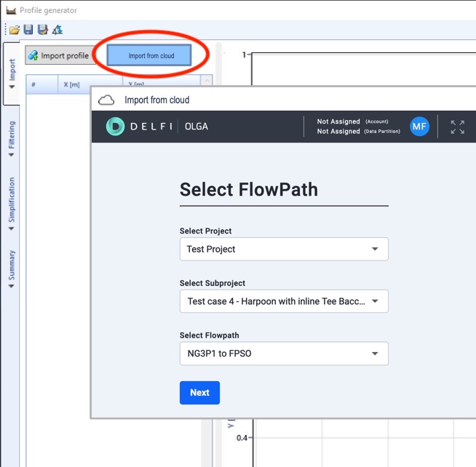The image size is (476, 467).
Task: Click the # column header
Action: (x=42, y=84)
